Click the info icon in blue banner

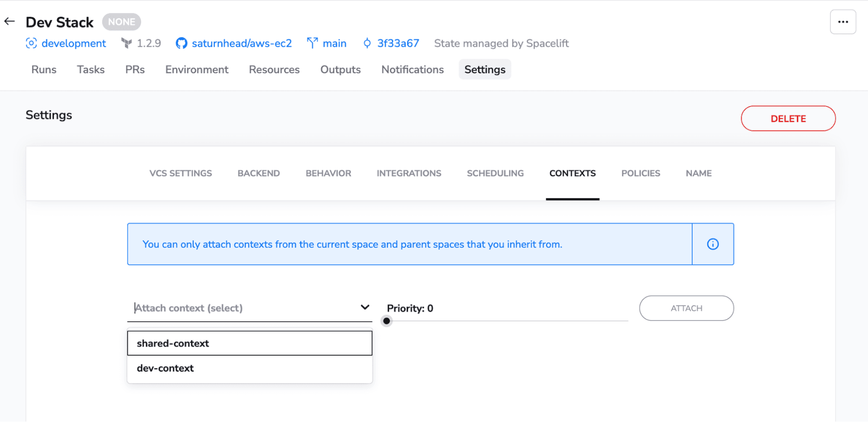[x=713, y=244]
